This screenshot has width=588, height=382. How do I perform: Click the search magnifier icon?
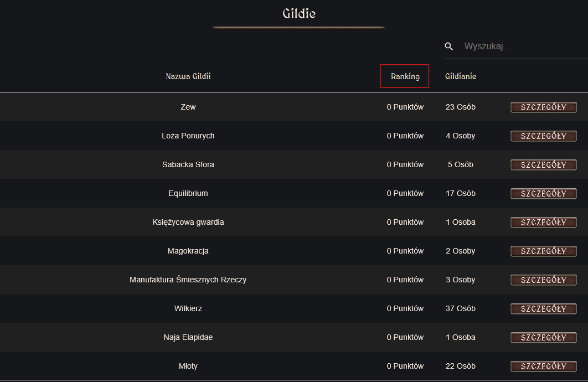(449, 47)
